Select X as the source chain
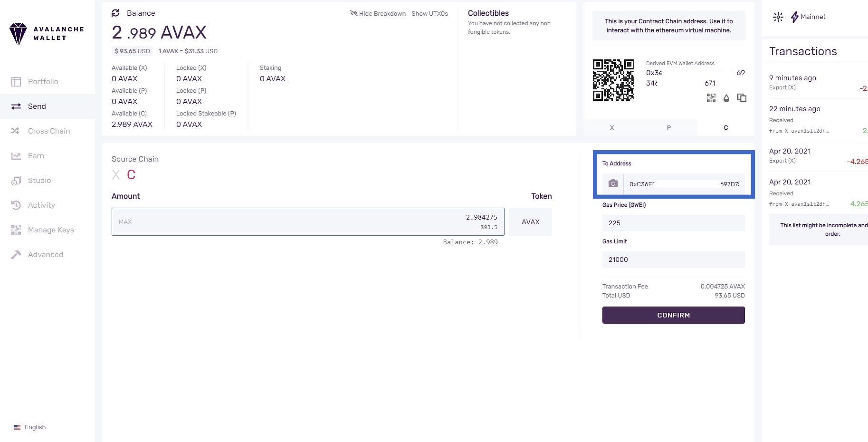The height and width of the screenshot is (442, 868). [116, 175]
